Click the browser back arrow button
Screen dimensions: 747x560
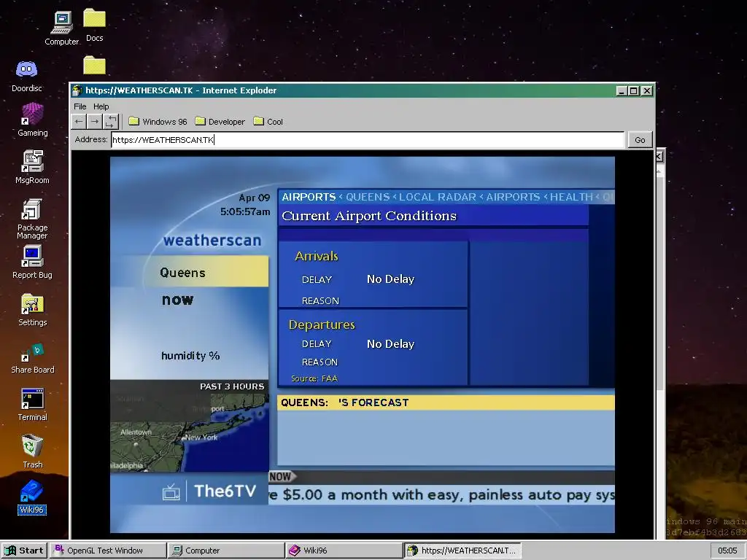pos(79,122)
